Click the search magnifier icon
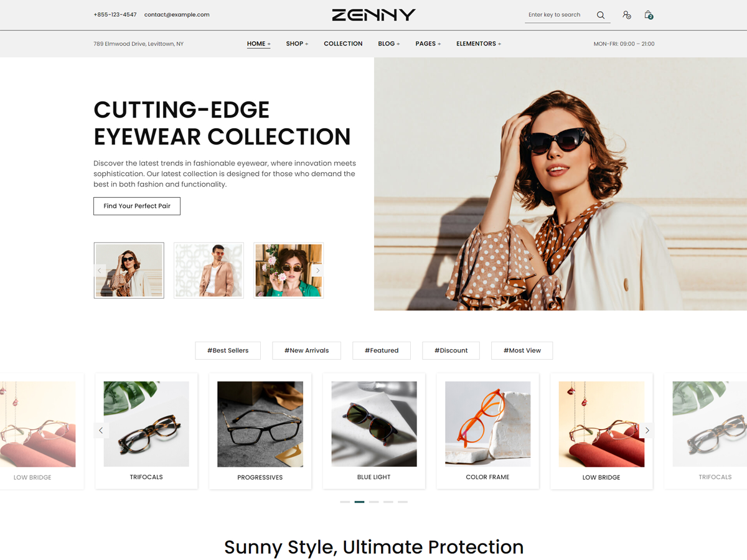Image resolution: width=747 pixels, height=560 pixels. (601, 15)
